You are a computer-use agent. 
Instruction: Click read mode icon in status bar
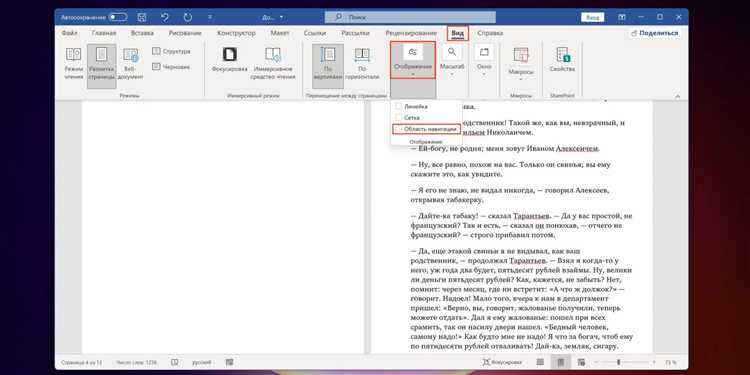(540, 362)
